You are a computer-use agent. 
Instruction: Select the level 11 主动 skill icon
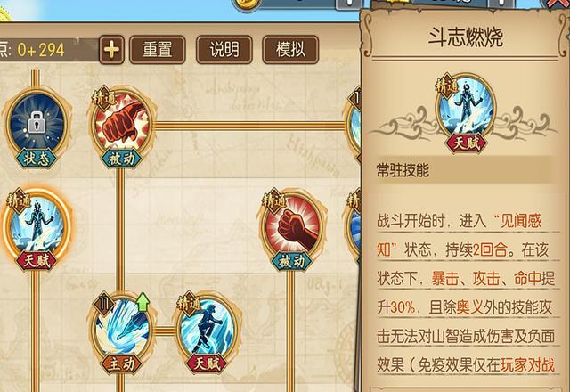pyautogui.click(x=122, y=327)
